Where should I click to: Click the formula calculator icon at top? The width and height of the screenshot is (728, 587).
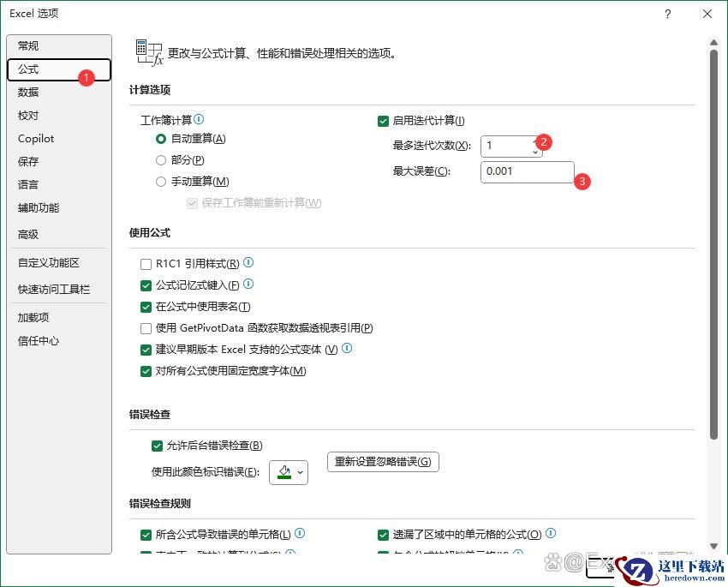[x=149, y=52]
